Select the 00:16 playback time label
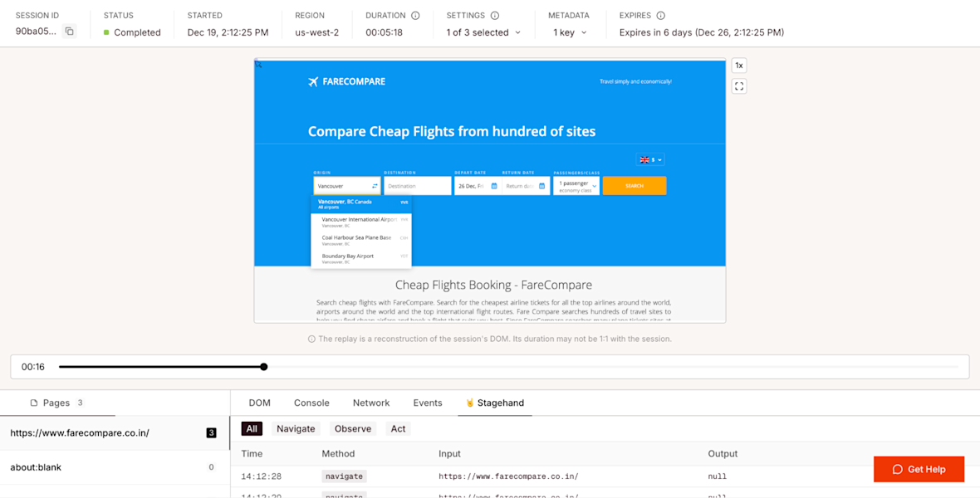This screenshot has height=498, width=980. click(x=33, y=367)
